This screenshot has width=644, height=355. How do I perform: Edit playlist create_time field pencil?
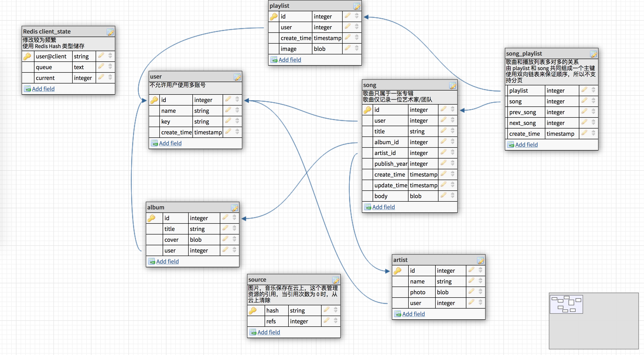point(348,38)
